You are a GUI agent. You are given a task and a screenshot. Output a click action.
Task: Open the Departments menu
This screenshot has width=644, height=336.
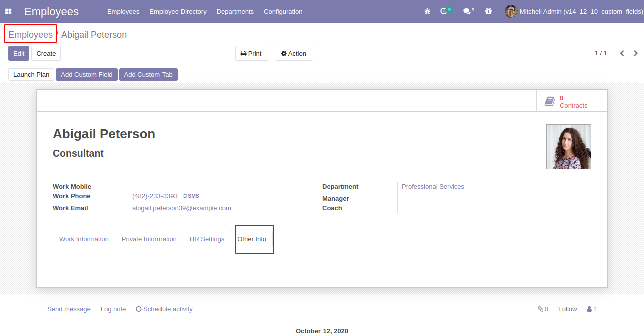[235, 11]
